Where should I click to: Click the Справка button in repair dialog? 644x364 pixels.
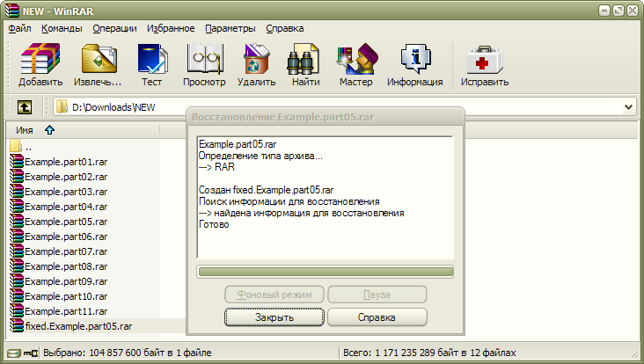377,317
